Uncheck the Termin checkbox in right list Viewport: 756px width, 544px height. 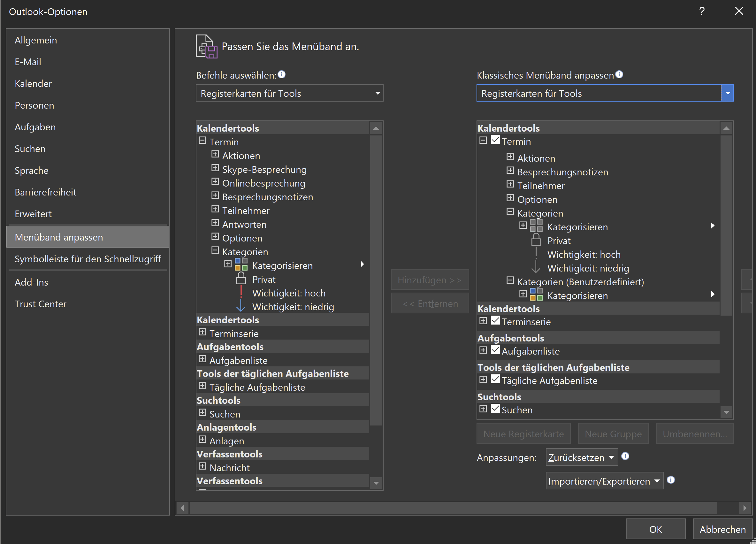[495, 140]
